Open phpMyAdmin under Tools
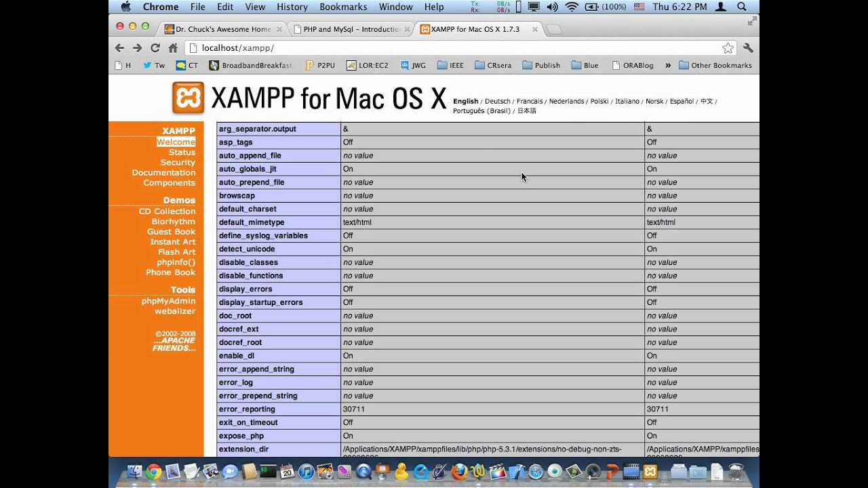 (x=168, y=301)
